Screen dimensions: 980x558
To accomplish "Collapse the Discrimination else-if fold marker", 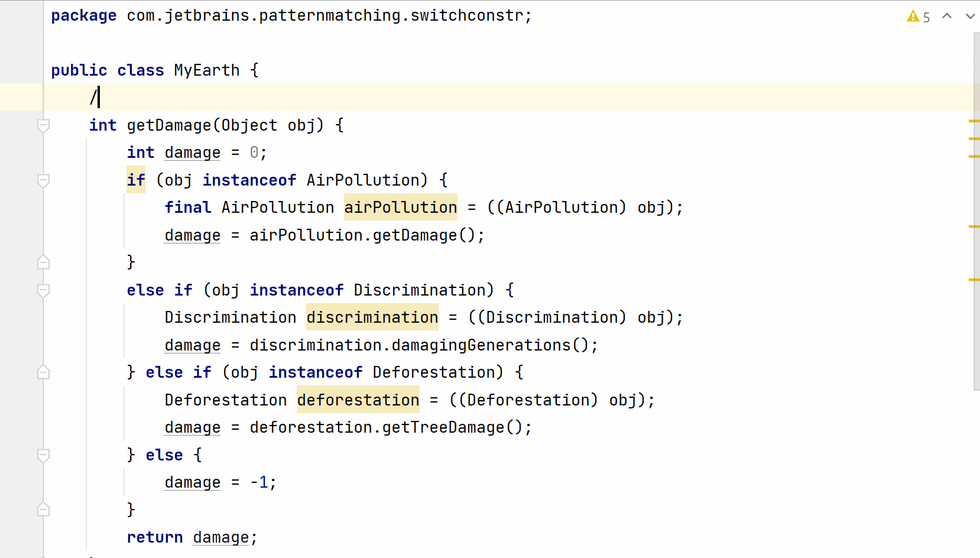I will [x=43, y=290].
